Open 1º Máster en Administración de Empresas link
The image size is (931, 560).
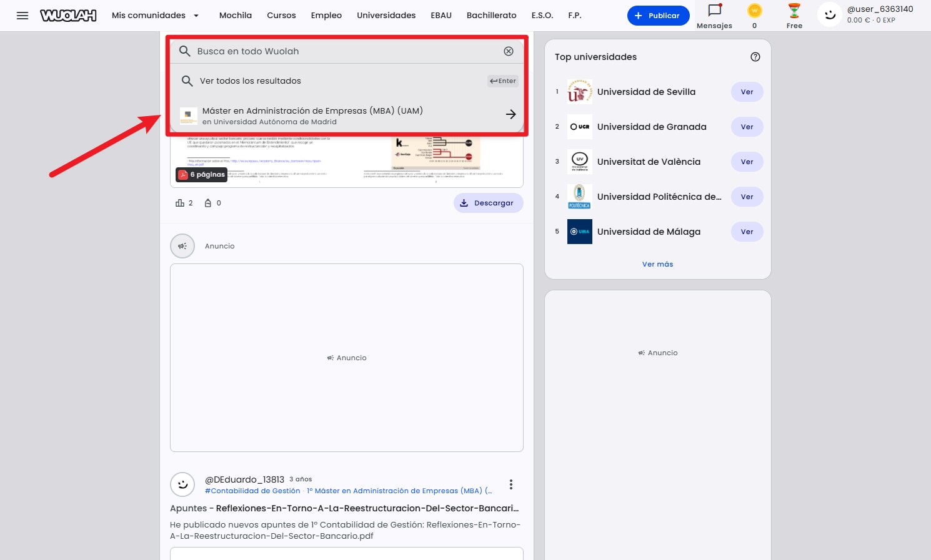coord(399,491)
